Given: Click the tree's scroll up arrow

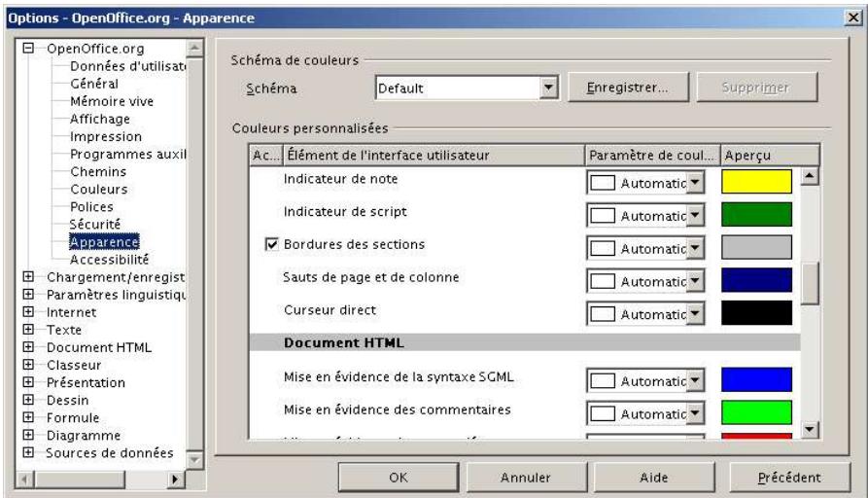Looking at the screenshot, I should tap(194, 49).
